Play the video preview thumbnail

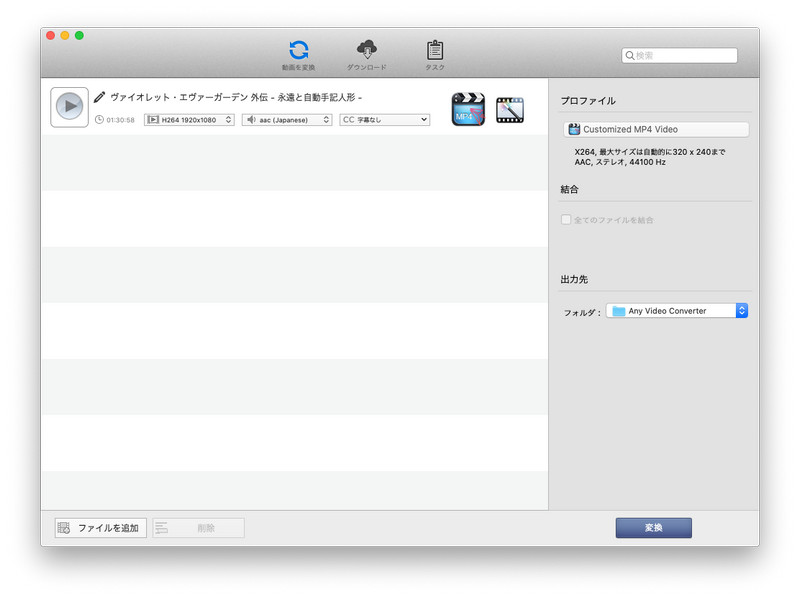coord(69,107)
